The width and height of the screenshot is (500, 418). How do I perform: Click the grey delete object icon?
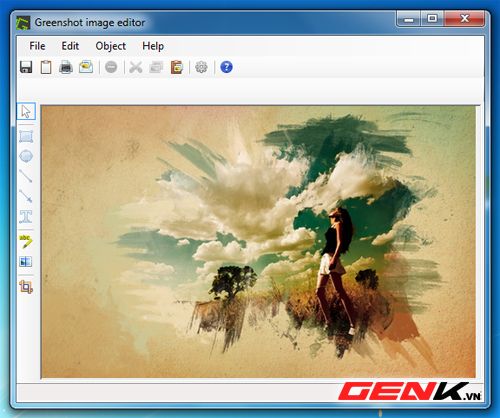tap(111, 67)
